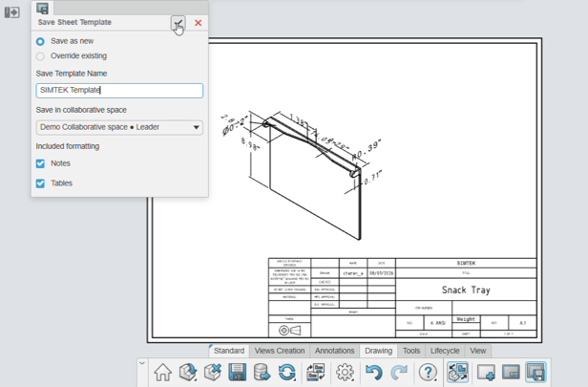The image size is (588, 387).
Task: Toggle the Notes checkbox
Action: [40, 163]
